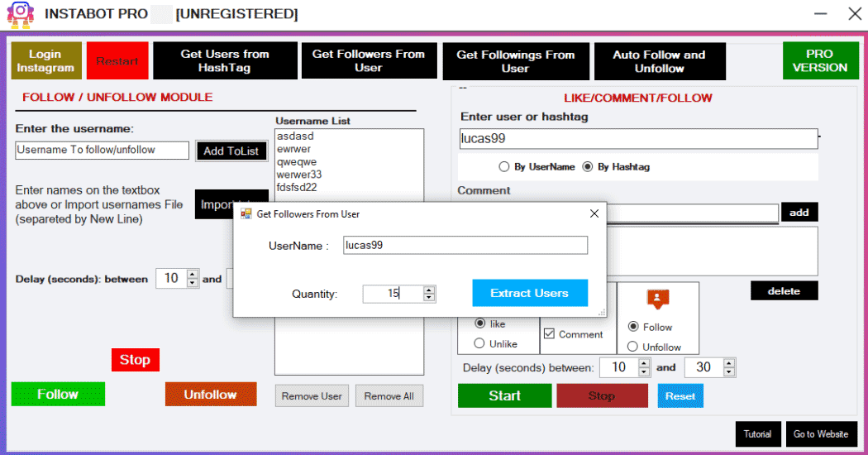Open Auto Follow and Unfollow module

[659, 61]
